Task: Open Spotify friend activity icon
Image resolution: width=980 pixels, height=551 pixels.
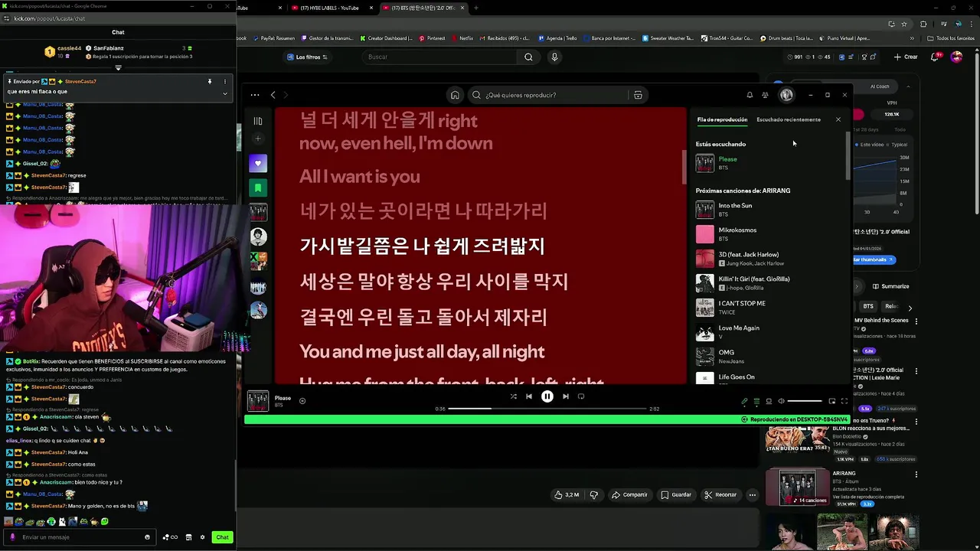Action: click(x=765, y=95)
